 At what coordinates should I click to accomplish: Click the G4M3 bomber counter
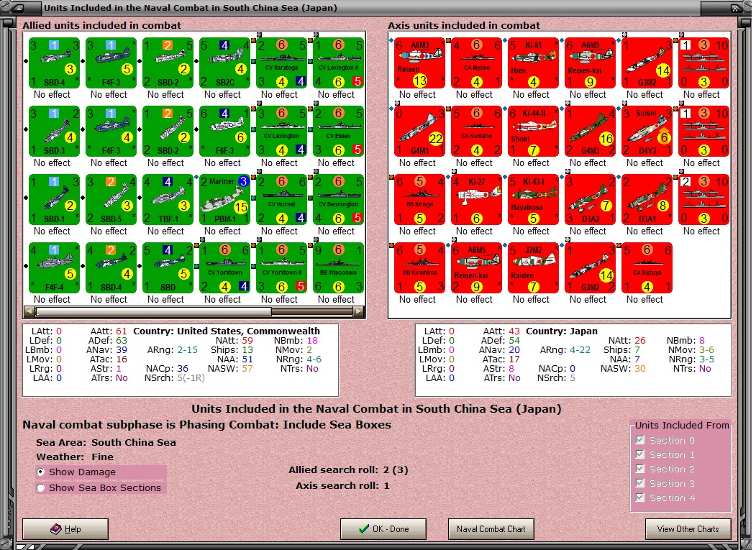[590, 132]
